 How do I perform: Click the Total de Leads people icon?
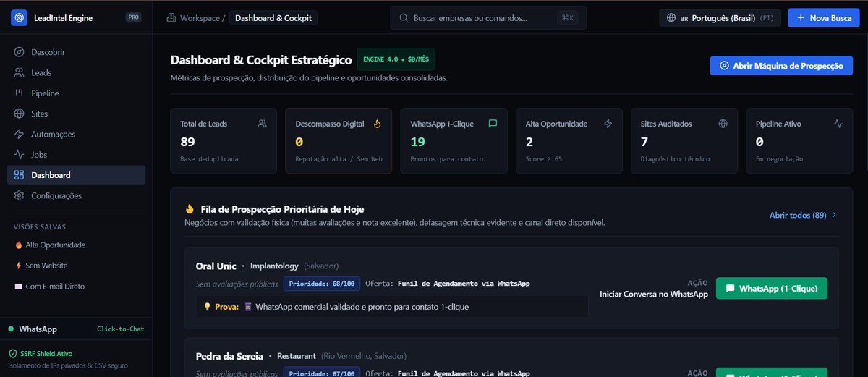pos(262,124)
